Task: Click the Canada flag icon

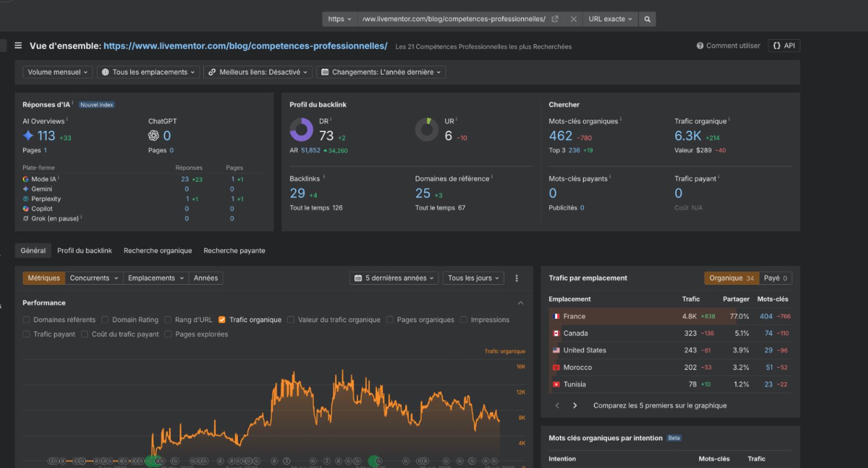Action: click(556, 333)
